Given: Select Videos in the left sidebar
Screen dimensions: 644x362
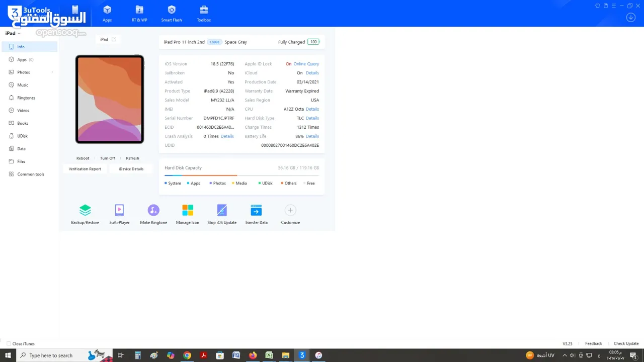Looking at the screenshot, I should point(29,111).
